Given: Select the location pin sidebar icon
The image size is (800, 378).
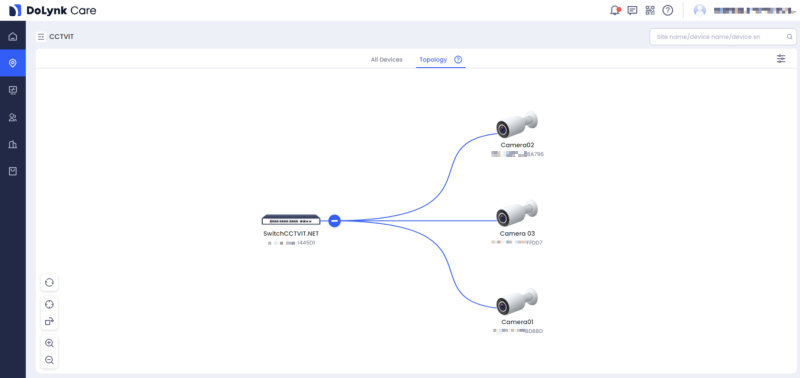Looking at the screenshot, I should tap(13, 63).
